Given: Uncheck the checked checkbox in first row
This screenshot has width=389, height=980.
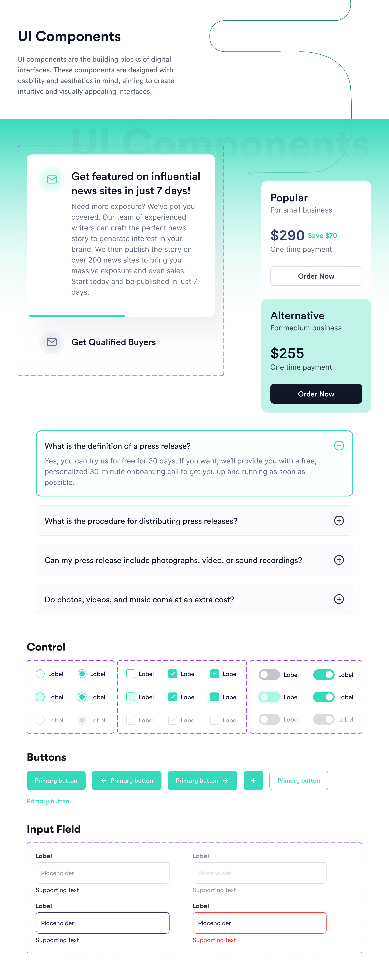Looking at the screenshot, I should [173, 674].
